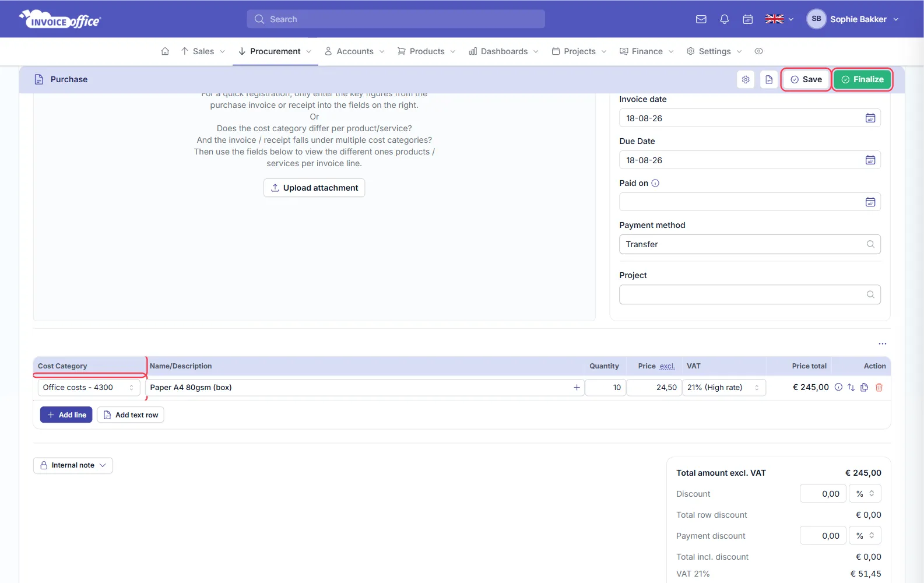The width and height of the screenshot is (924, 583).
Task: Open the Products menu
Action: [427, 51]
